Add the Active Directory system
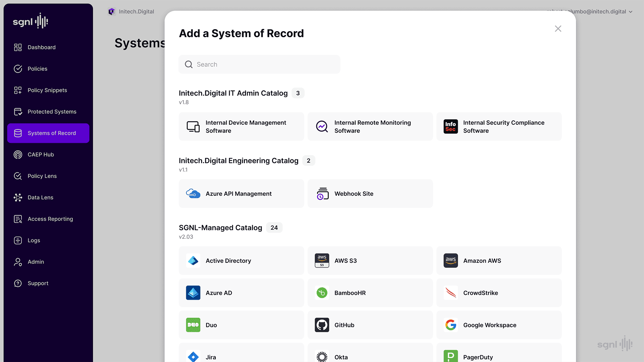This screenshot has width=644, height=362. coord(241,260)
